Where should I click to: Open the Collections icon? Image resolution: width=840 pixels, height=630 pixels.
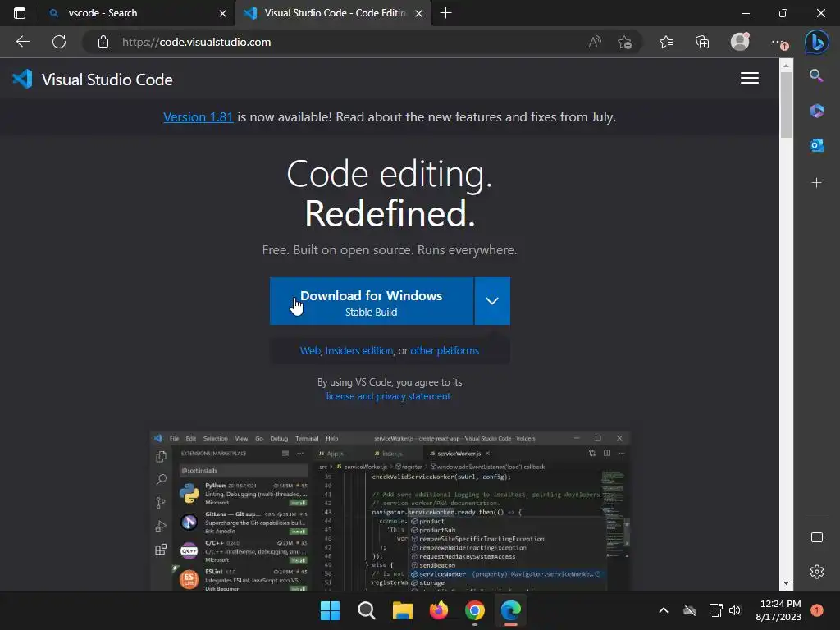pyautogui.click(x=702, y=42)
